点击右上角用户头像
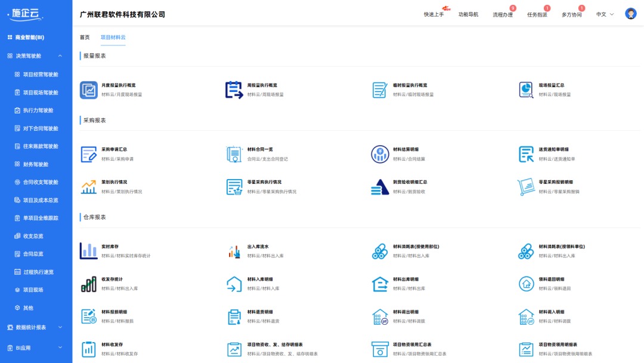This screenshot has width=644, height=363. (x=630, y=13)
